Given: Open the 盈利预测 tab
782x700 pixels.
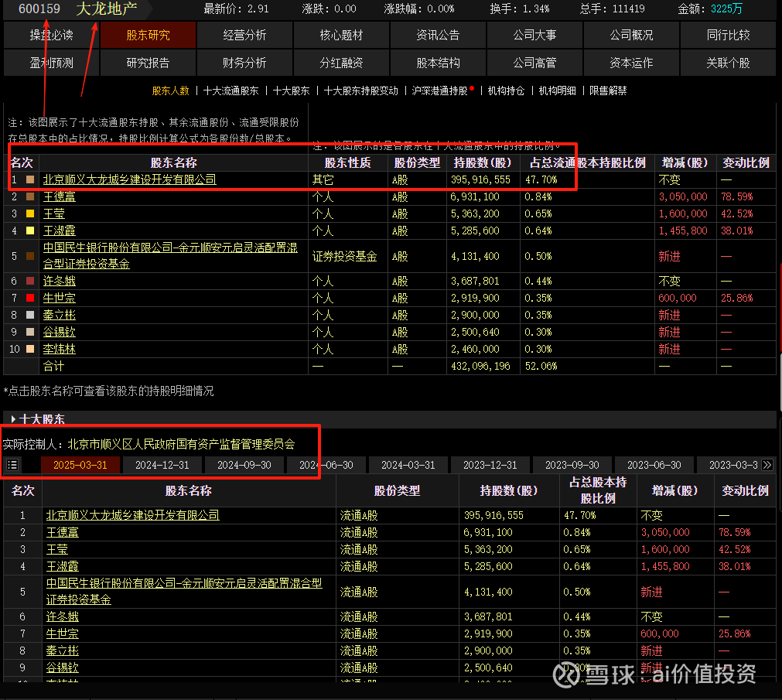Looking at the screenshot, I should (x=51, y=63).
